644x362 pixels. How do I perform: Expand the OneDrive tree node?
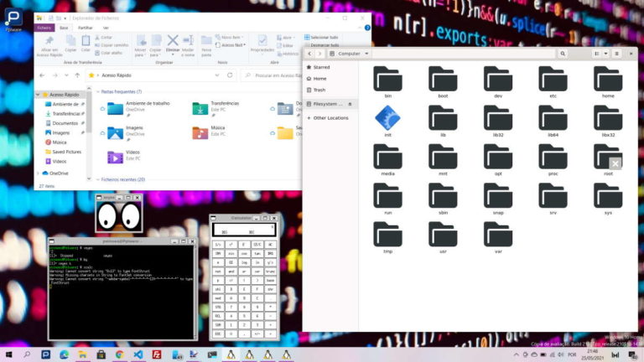tap(39, 173)
